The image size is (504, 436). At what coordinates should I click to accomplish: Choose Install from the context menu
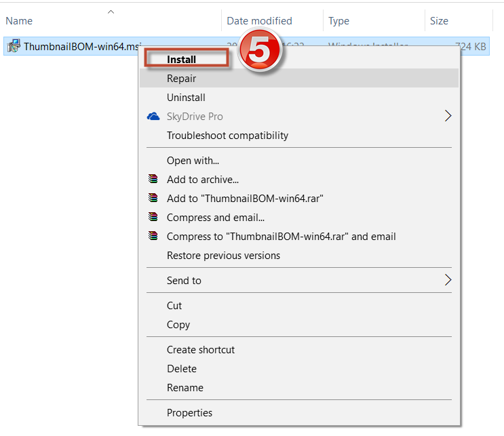[x=181, y=60]
